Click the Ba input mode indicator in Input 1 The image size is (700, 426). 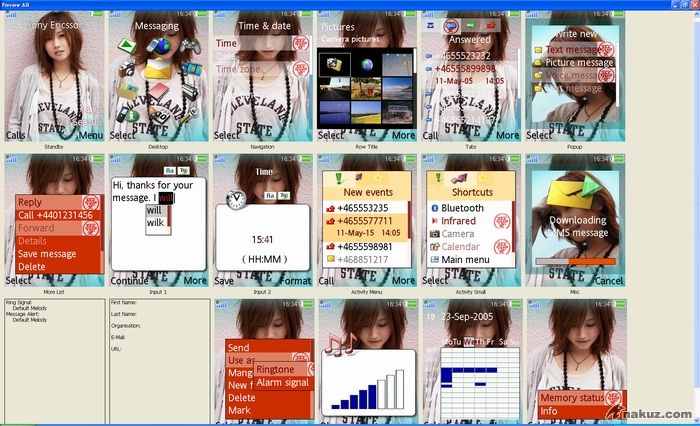click(x=170, y=171)
